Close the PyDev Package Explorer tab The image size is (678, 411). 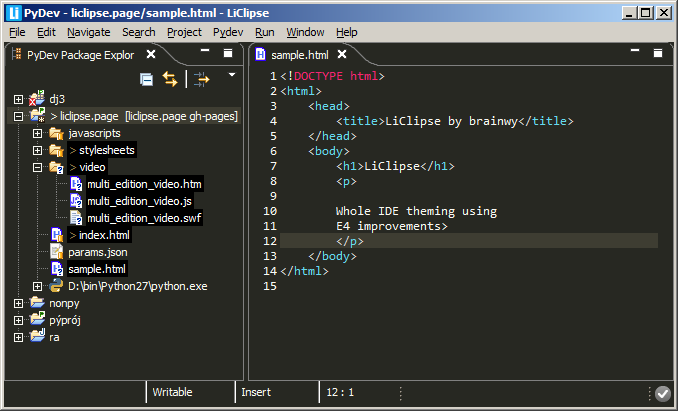(x=151, y=54)
